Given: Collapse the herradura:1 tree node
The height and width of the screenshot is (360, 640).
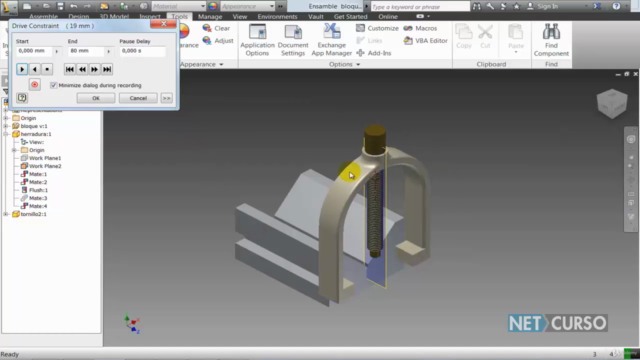Looking at the screenshot, I should click(6, 134).
